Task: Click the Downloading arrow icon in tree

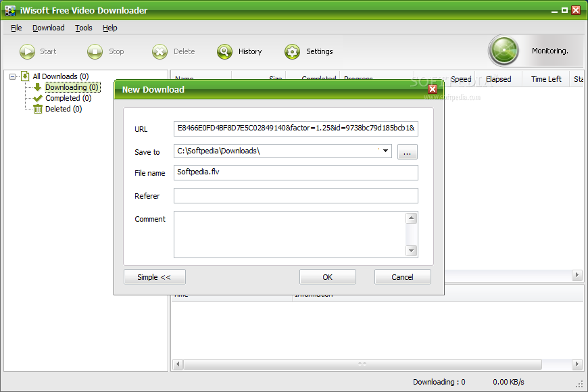Action: 37,87
